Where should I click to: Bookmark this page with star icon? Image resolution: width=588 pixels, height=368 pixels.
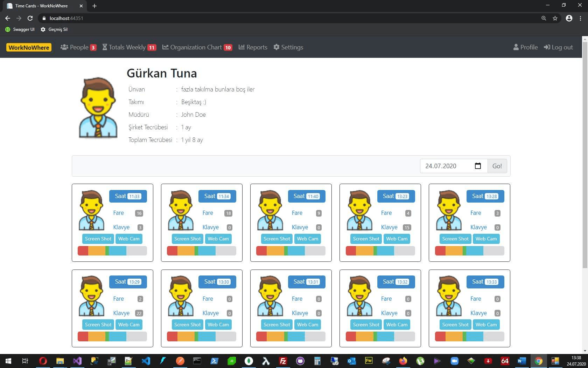555,18
